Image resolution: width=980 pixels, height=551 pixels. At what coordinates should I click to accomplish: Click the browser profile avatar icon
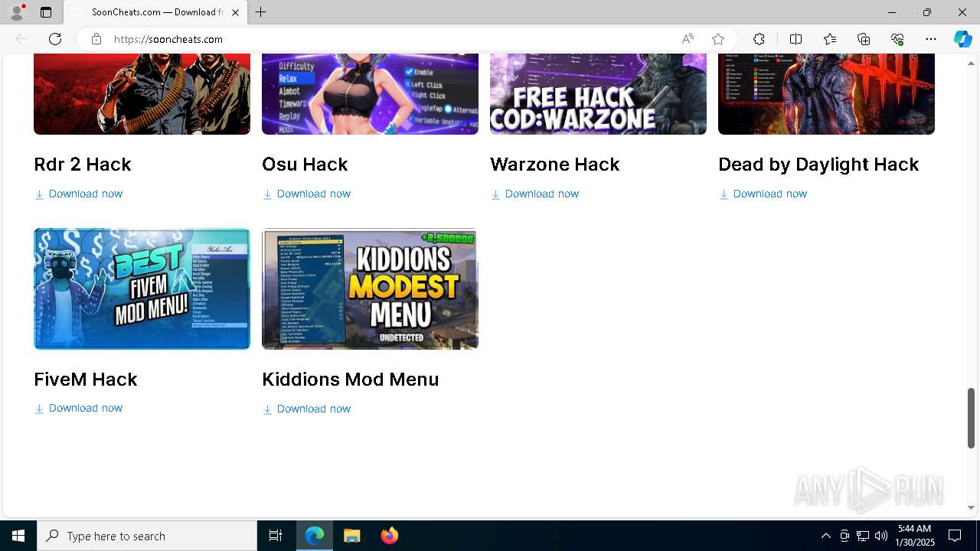coord(17,12)
